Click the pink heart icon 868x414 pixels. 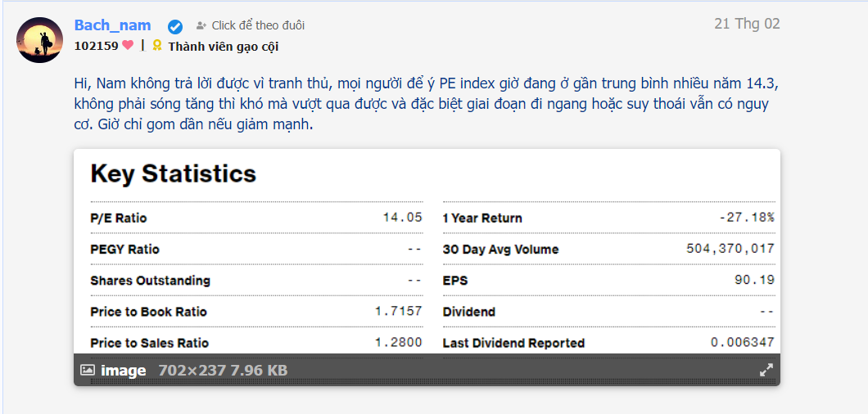pos(128,46)
